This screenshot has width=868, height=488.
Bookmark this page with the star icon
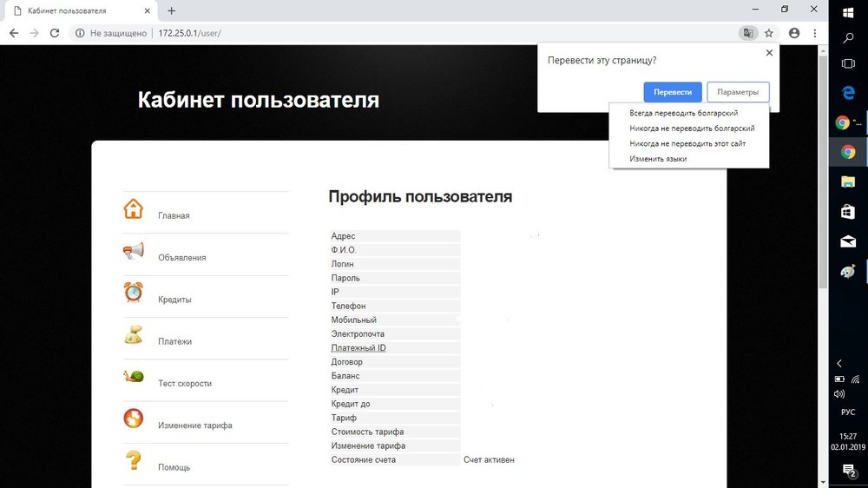pyautogui.click(x=769, y=33)
